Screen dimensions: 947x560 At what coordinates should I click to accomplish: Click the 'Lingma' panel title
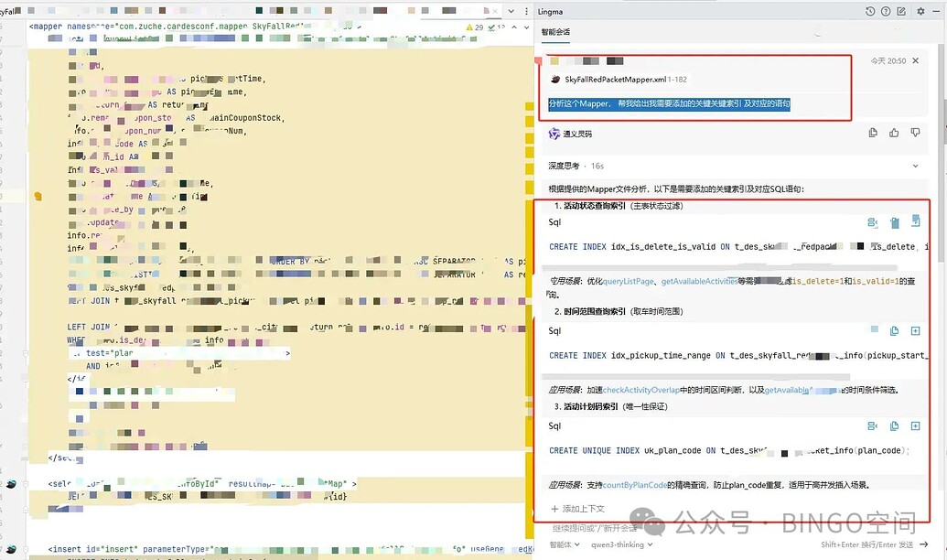[x=550, y=12]
